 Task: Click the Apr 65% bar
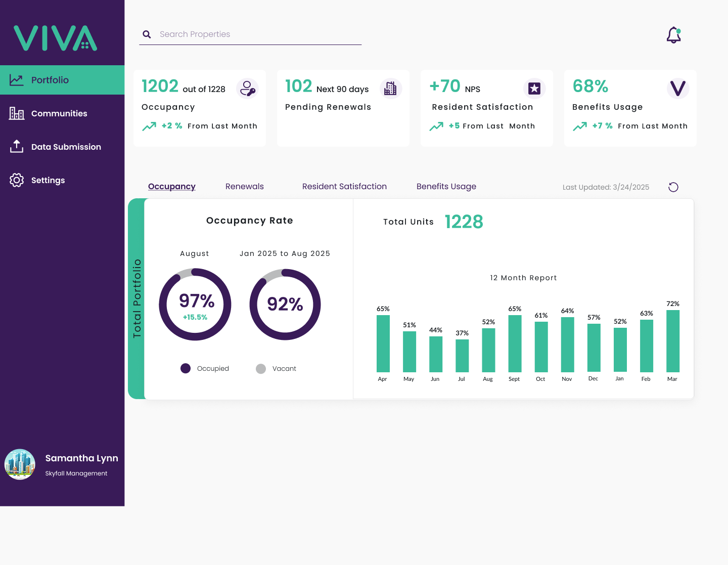click(383, 343)
